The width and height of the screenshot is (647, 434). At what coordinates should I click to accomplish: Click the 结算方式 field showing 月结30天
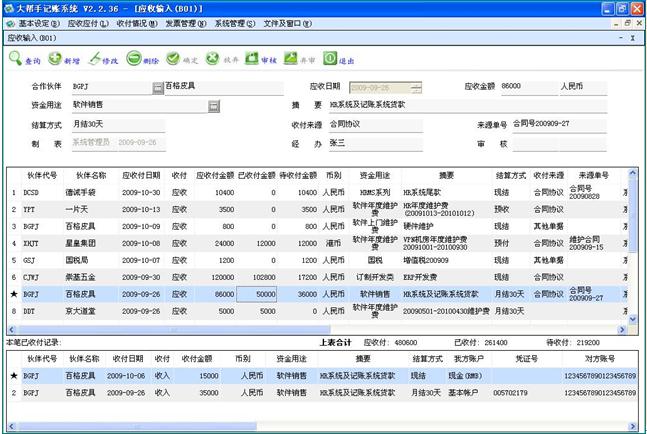click(118, 124)
